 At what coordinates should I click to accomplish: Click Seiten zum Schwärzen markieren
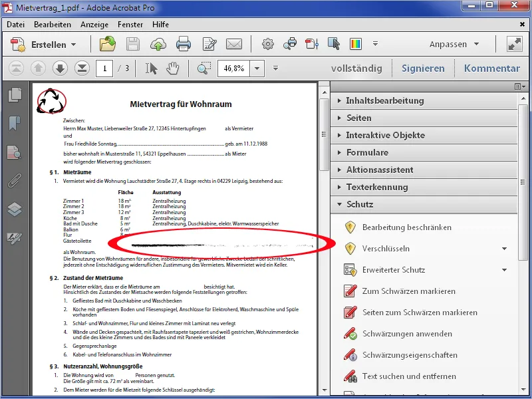pyautogui.click(x=420, y=313)
